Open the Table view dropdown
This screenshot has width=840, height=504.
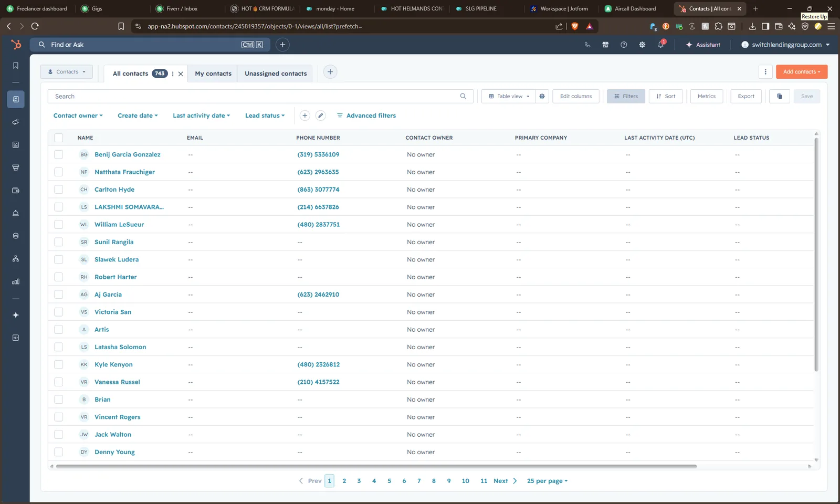pos(508,96)
